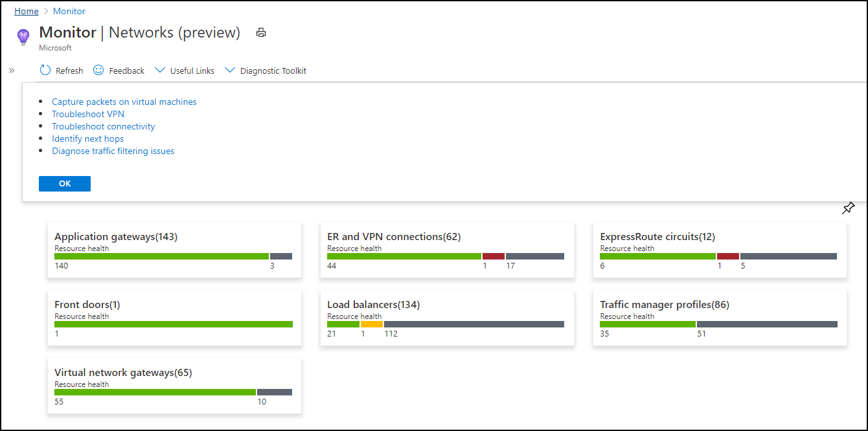This screenshot has height=431, width=868.
Task: Expand the left sidebar with double chevron
Action: [12, 71]
